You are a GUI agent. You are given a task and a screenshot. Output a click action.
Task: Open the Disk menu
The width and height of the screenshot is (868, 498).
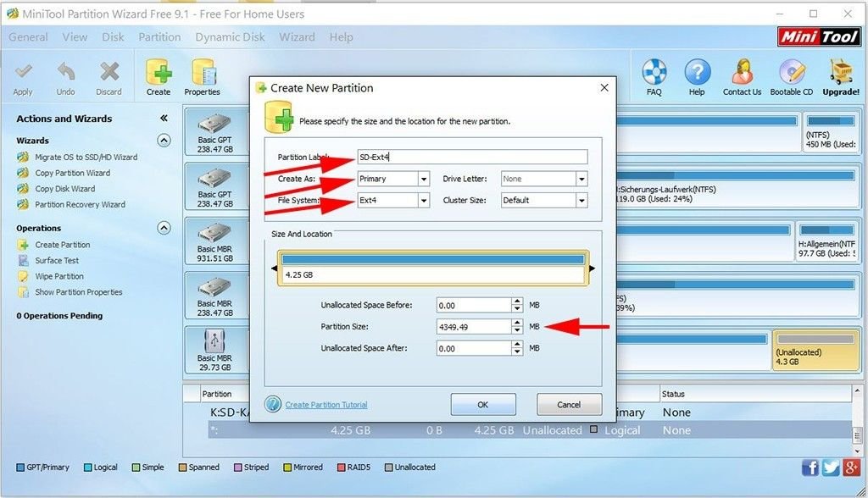click(113, 37)
